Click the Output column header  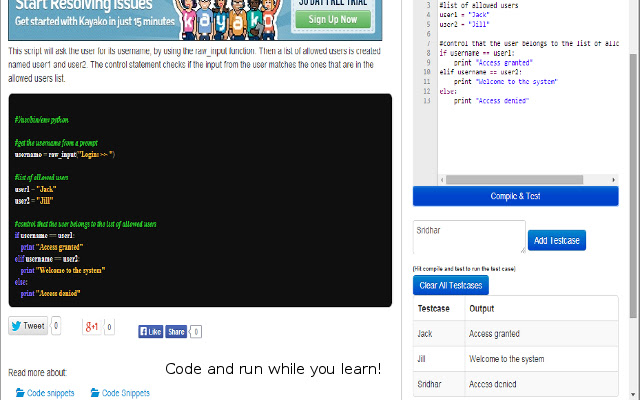(541, 309)
